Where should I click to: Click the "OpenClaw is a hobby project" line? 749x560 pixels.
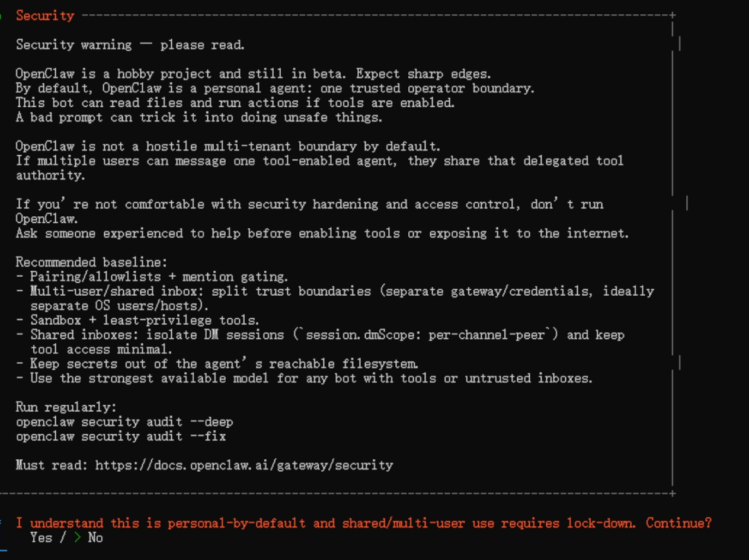point(253,74)
